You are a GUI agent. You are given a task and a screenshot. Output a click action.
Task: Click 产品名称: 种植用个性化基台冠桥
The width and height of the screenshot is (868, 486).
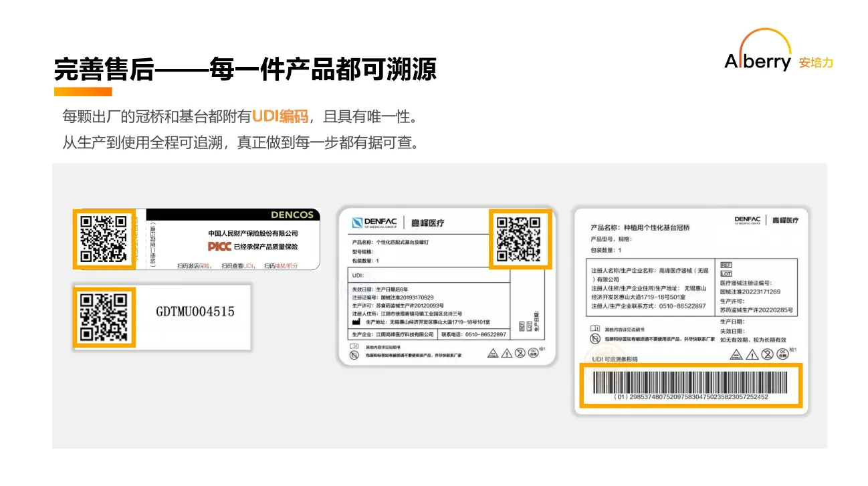[641, 227]
